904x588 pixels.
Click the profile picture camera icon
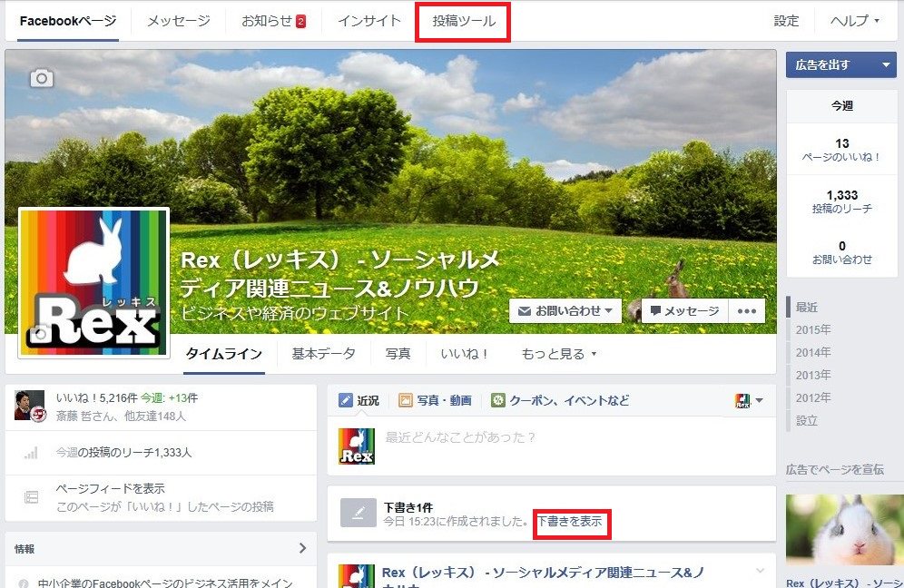coord(40,333)
